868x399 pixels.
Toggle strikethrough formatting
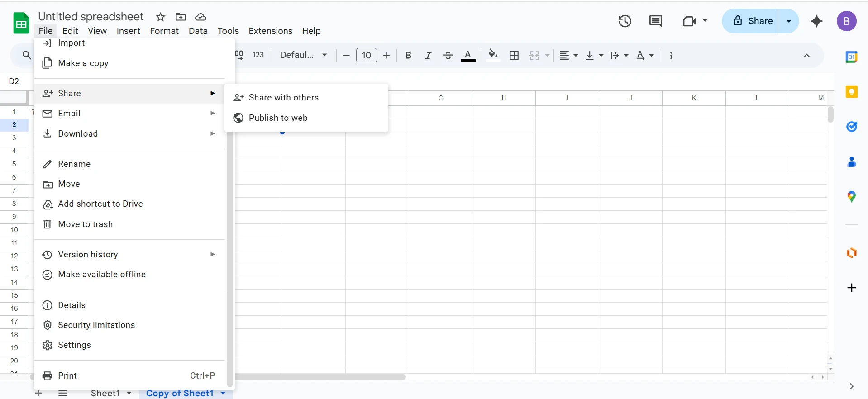[448, 56]
